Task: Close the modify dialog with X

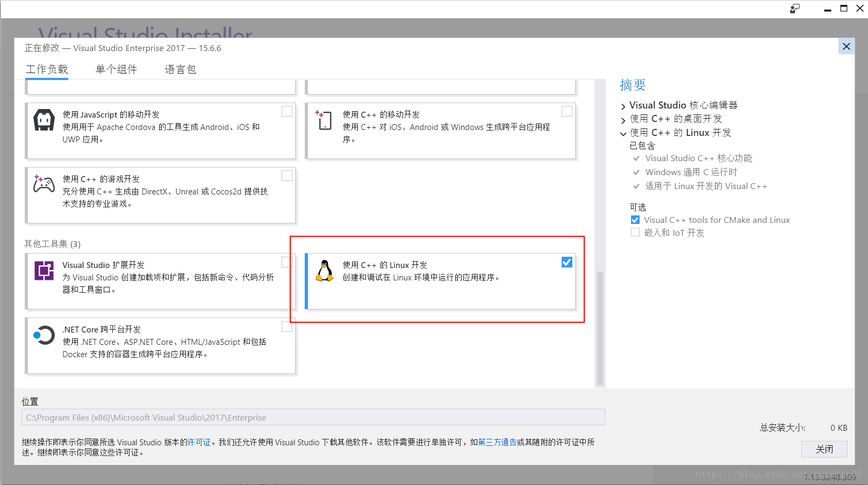Action: [847, 46]
